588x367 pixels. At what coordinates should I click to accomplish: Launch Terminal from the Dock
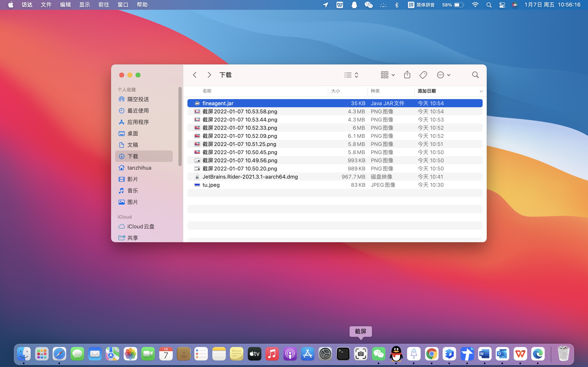[x=343, y=354]
